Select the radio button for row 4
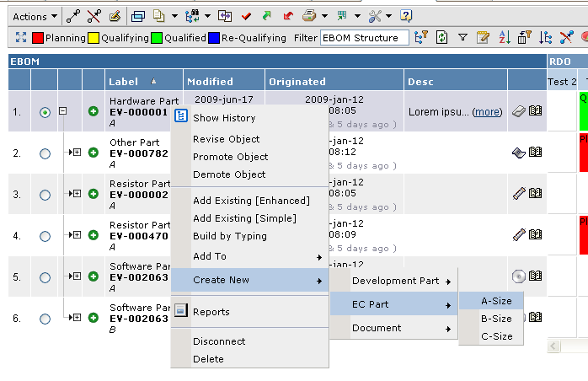588x381 pixels. coord(45,234)
